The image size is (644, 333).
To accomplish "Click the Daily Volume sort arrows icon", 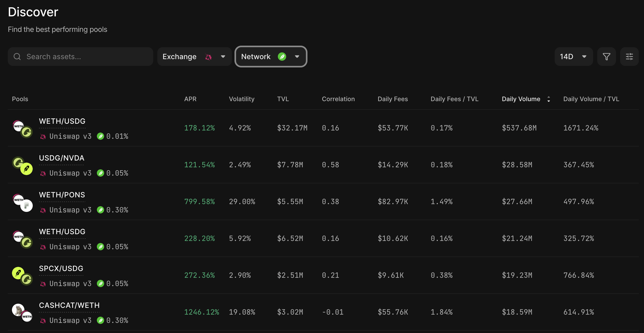I will click(x=549, y=99).
